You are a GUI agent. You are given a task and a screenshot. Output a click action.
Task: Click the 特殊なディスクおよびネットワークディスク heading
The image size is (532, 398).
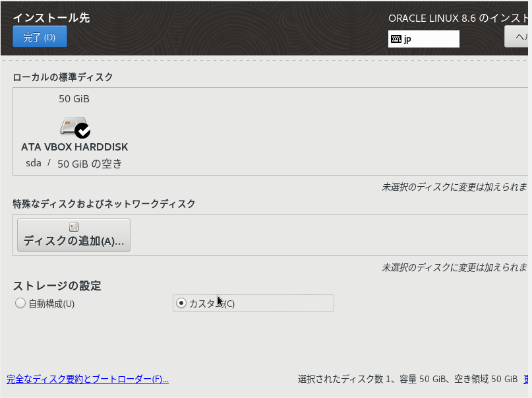103,204
